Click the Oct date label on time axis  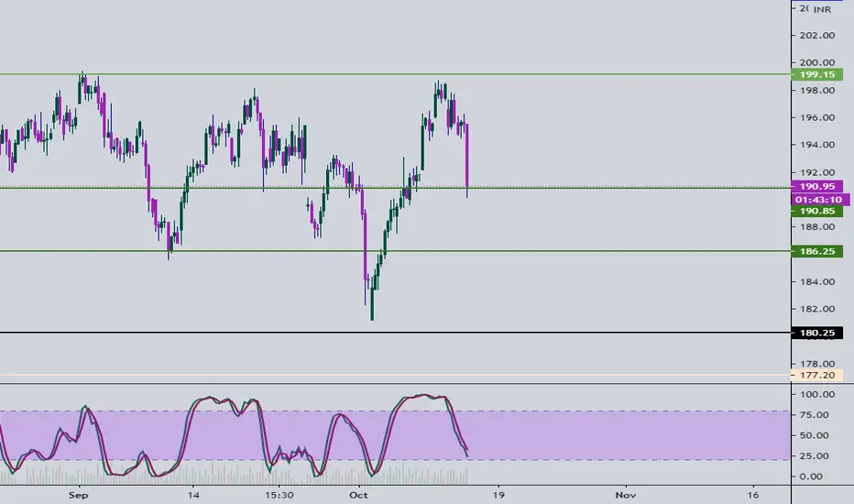pos(358,495)
